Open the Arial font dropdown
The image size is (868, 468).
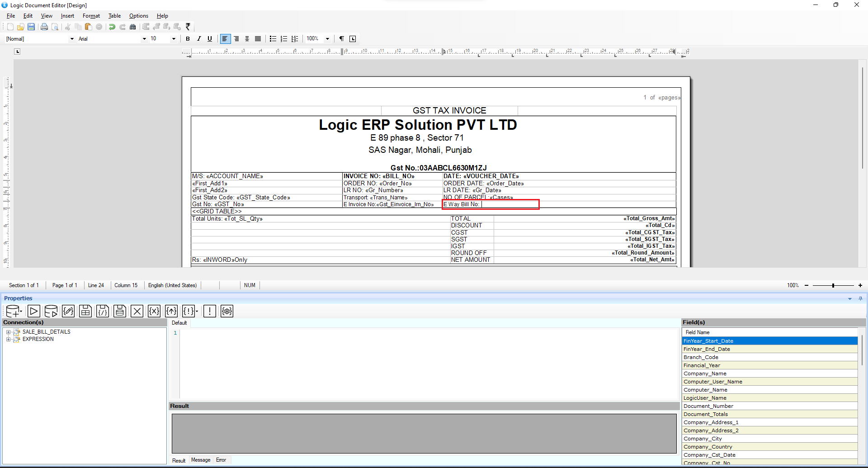144,39
